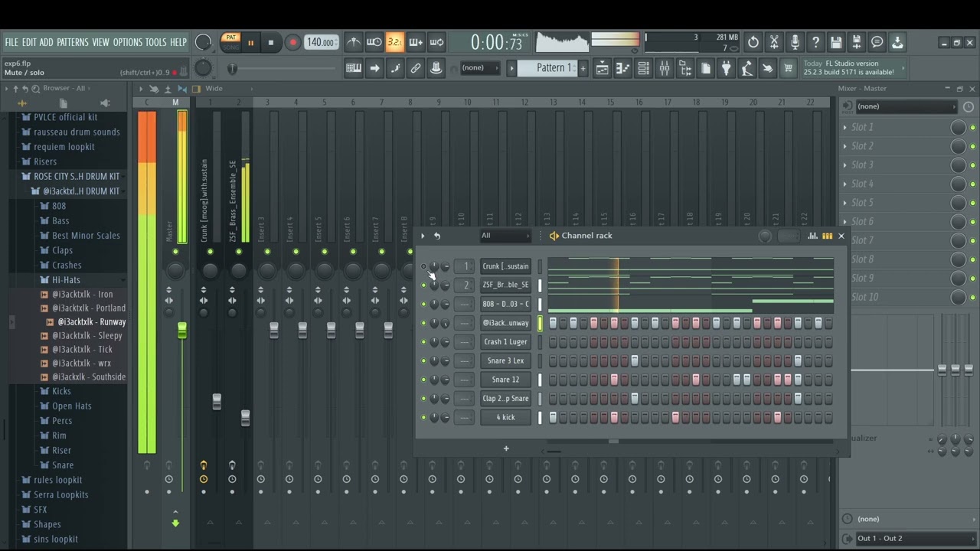
Task: Click the graph editor icon in Channel rack
Action: [813, 236]
